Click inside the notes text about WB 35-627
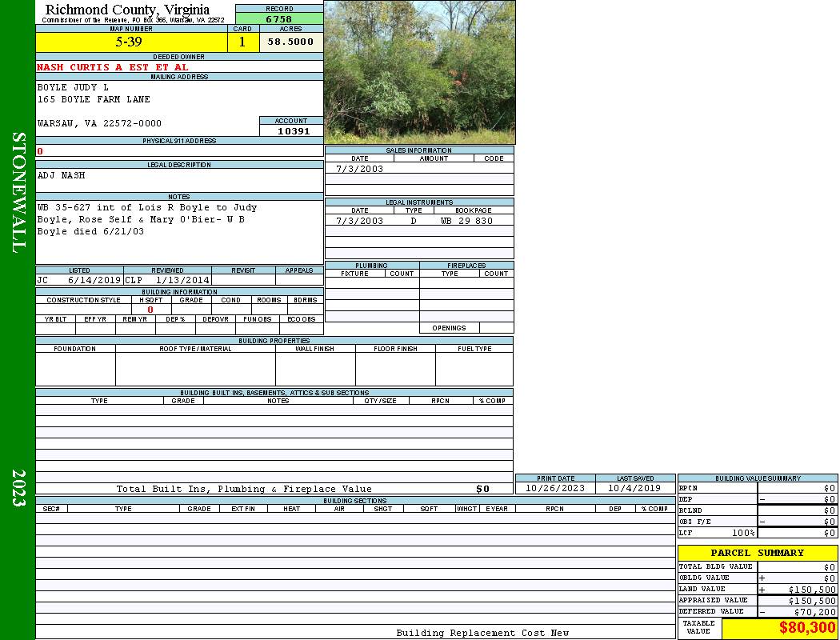The height and width of the screenshot is (640, 840). (x=147, y=219)
